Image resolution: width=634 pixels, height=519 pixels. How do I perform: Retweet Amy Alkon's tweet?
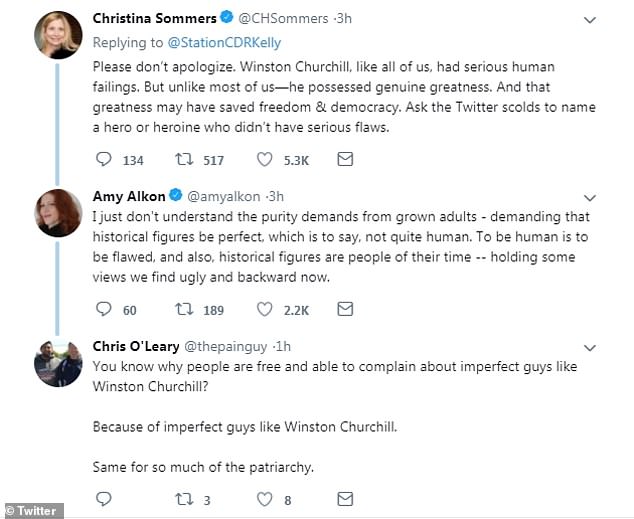[183, 310]
